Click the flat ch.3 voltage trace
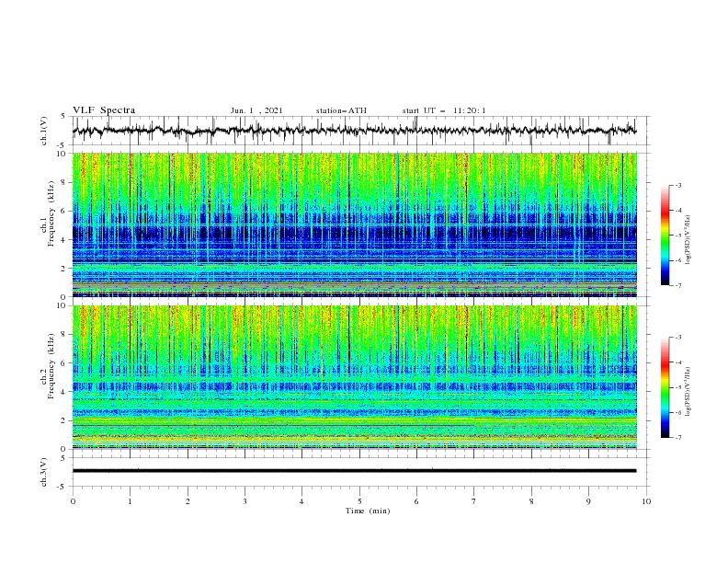 coord(354,471)
